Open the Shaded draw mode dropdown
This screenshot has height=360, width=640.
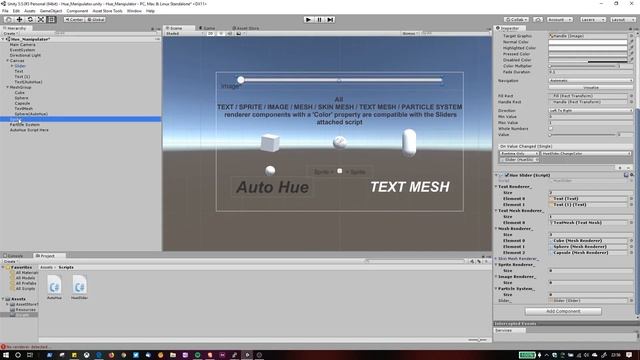[184, 33]
